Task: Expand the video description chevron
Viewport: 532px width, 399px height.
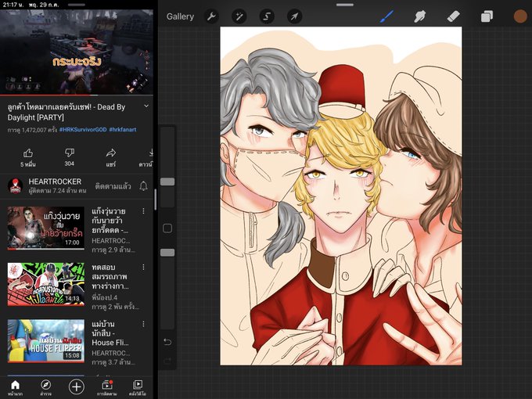Action: (146, 106)
